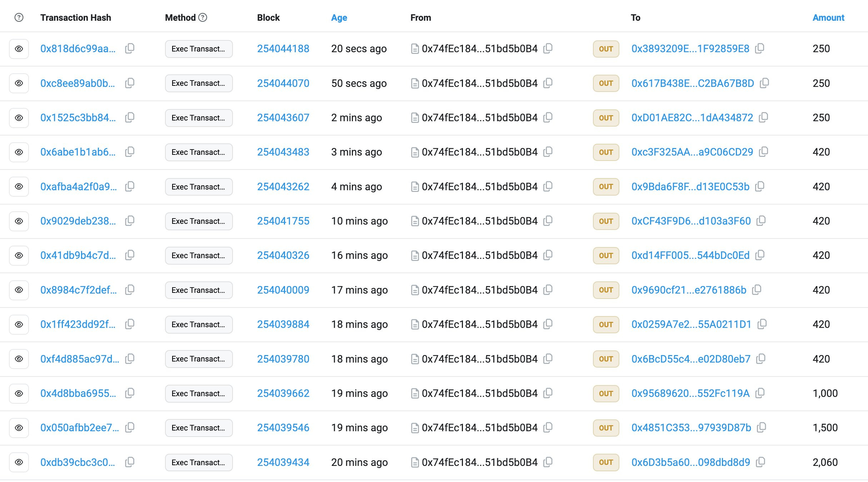The image size is (868, 482).
Task: Click From address text in block 254040326 row
Action: [x=480, y=255]
